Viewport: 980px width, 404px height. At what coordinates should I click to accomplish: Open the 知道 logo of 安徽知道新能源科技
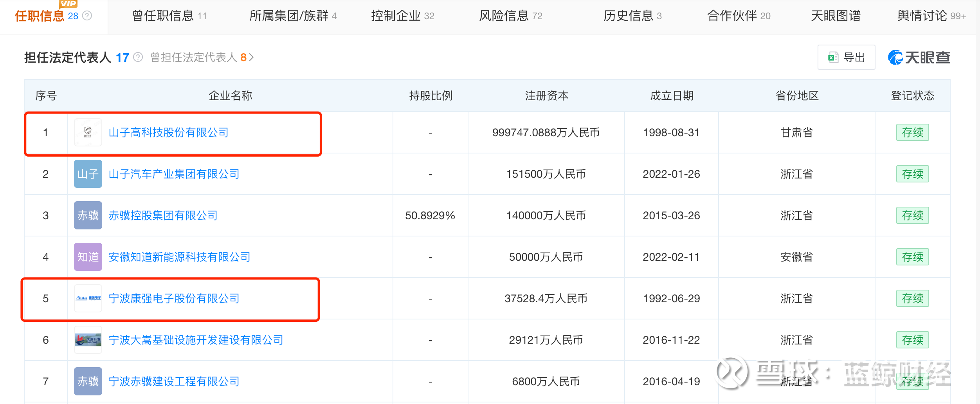[x=88, y=257]
